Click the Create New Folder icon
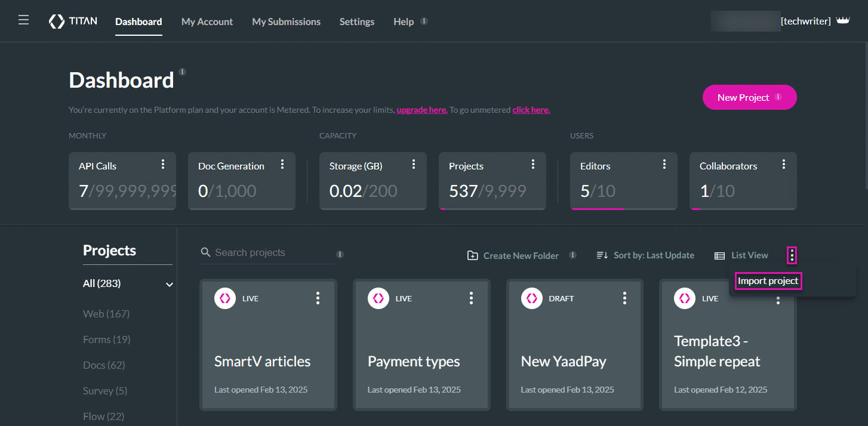This screenshot has height=426, width=868. pos(472,255)
